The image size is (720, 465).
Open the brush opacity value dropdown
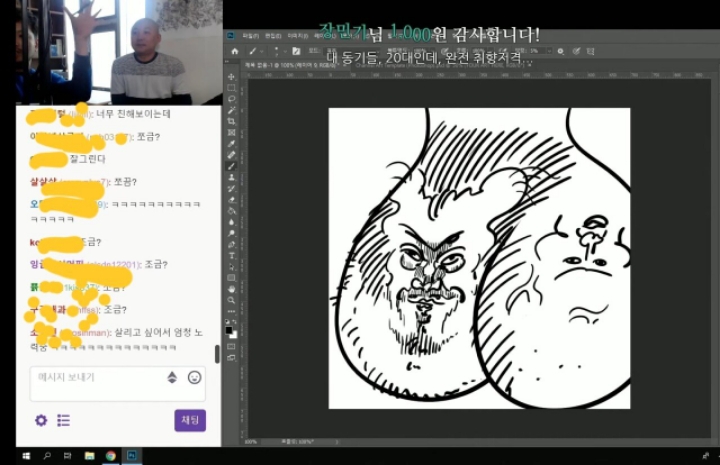(x=433, y=51)
